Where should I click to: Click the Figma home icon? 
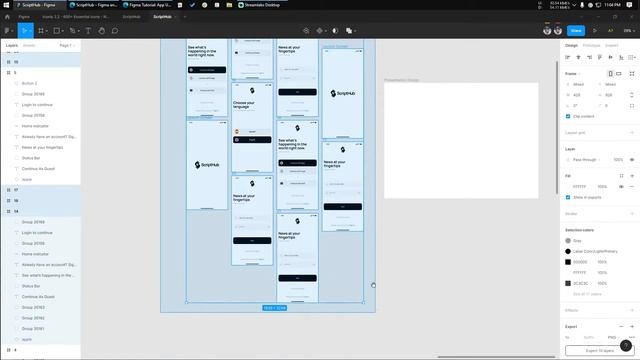click(x=7, y=17)
